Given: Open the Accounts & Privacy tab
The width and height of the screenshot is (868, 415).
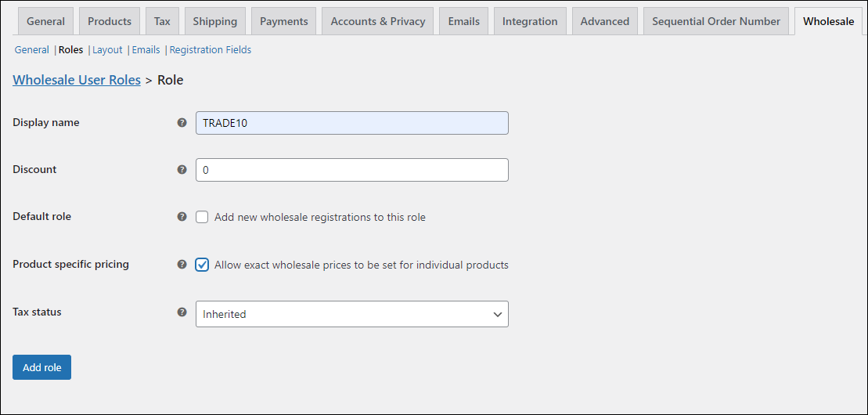Looking at the screenshot, I should point(378,21).
